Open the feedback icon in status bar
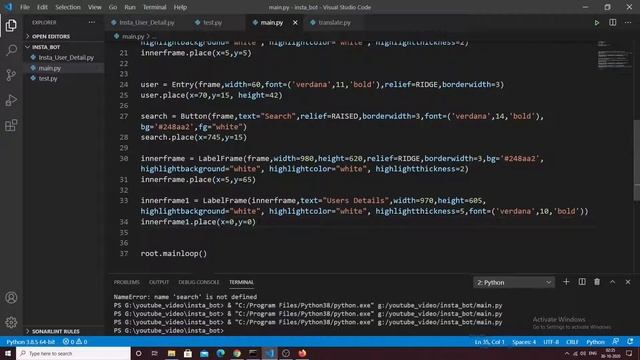This screenshot has height=360, width=640. tap(616, 342)
